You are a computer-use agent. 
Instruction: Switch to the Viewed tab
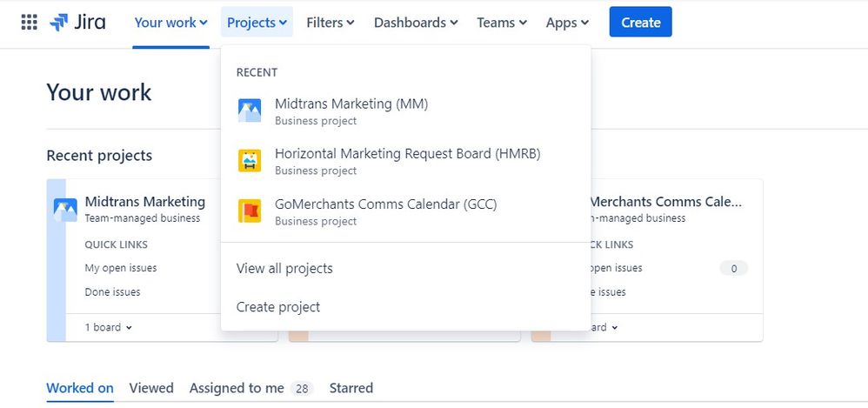(151, 388)
